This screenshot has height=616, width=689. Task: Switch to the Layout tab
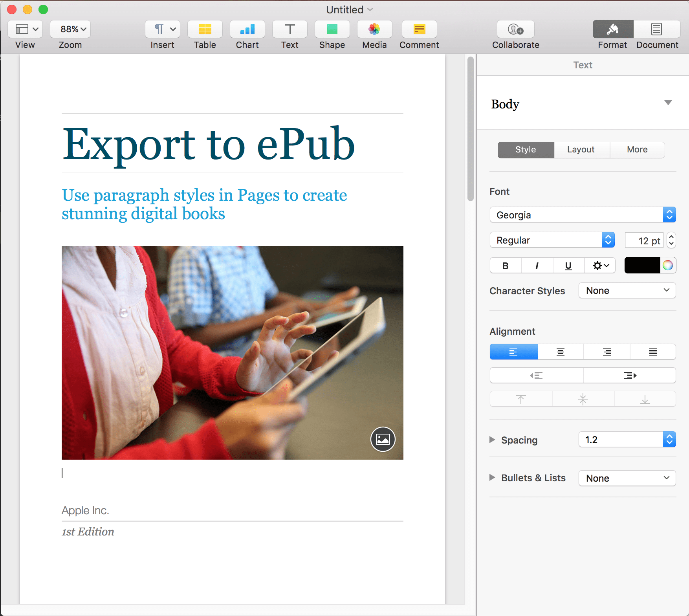coord(581,150)
